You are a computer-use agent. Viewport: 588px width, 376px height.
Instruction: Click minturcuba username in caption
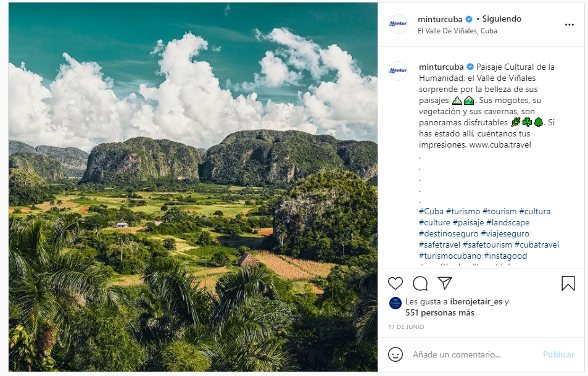tap(441, 67)
